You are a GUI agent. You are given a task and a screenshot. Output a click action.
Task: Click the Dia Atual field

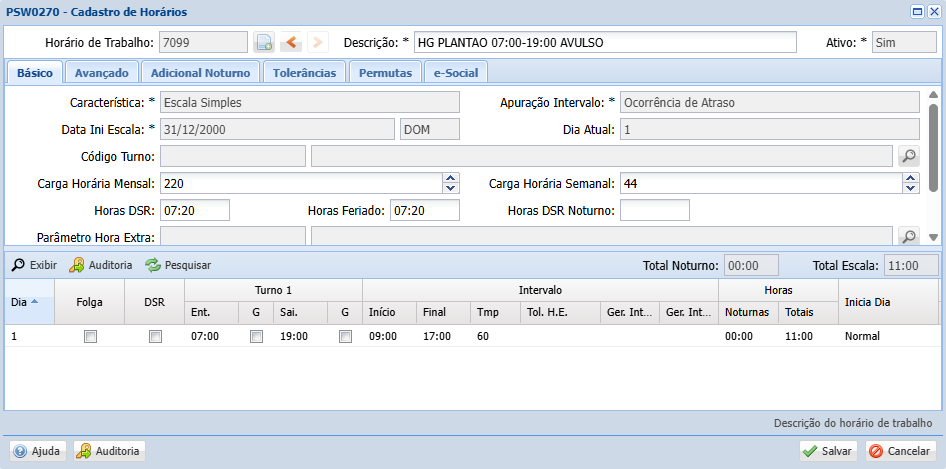click(x=770, y=129)
